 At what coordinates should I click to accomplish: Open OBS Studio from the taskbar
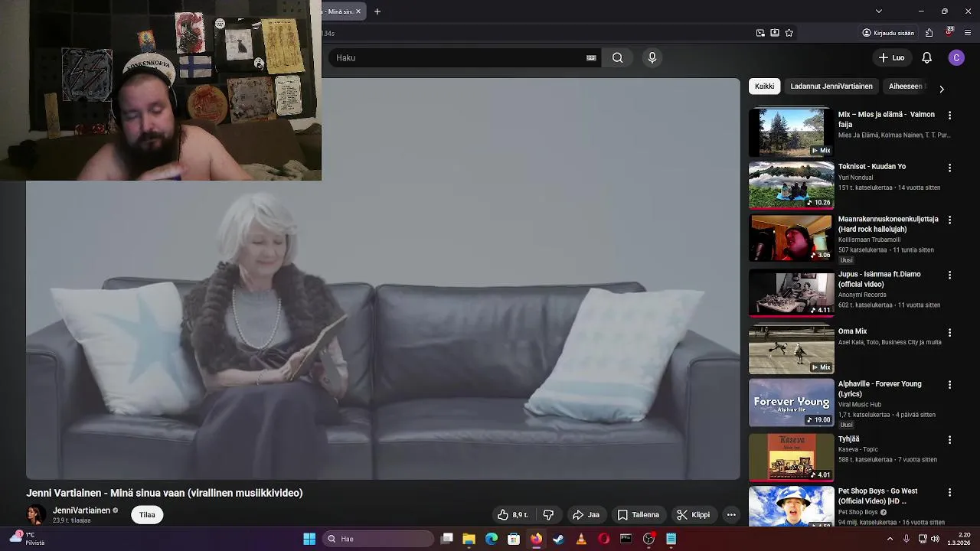tap(648, 539)
